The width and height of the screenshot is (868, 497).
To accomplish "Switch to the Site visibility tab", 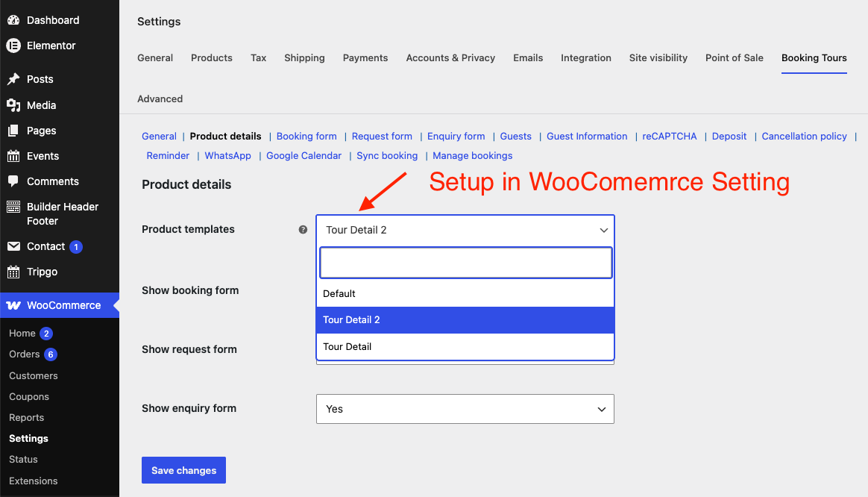I will pyautogui.click(x=658, y=57).
